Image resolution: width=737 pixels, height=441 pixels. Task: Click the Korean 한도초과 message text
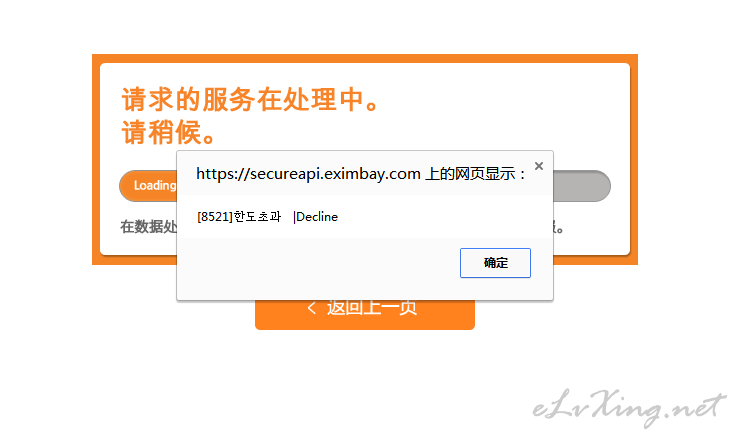point(257,217)
